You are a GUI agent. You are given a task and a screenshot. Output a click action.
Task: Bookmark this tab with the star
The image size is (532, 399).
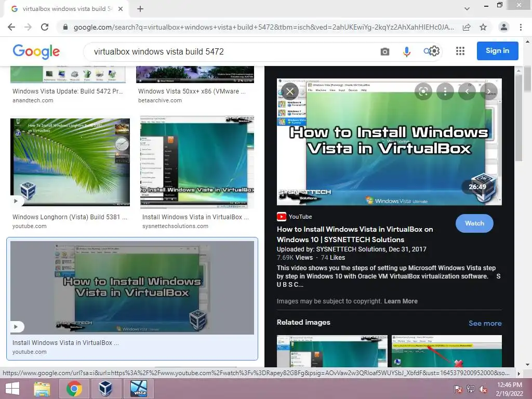coord(483,27)
